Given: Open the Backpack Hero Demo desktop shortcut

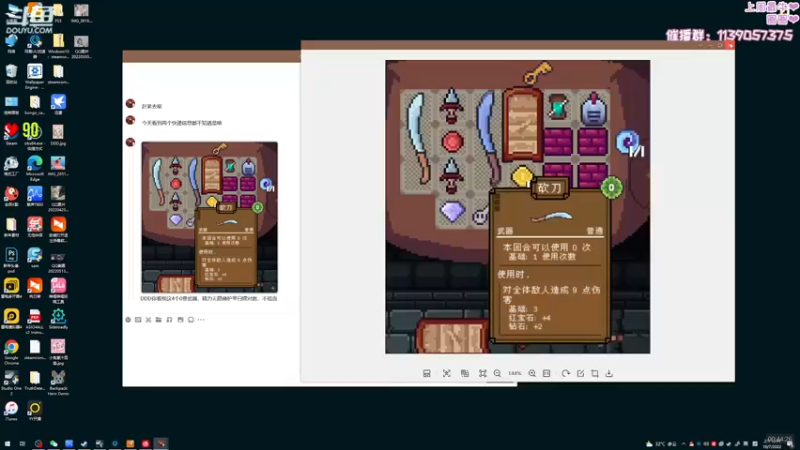Looking at the screenshot, I should 58,383.
